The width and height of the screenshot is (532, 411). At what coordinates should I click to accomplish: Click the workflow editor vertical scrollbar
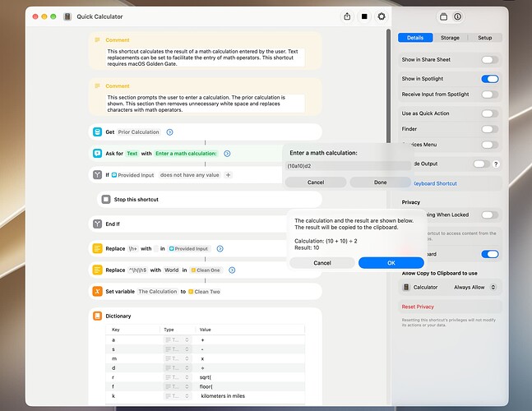tap(388, 86)
